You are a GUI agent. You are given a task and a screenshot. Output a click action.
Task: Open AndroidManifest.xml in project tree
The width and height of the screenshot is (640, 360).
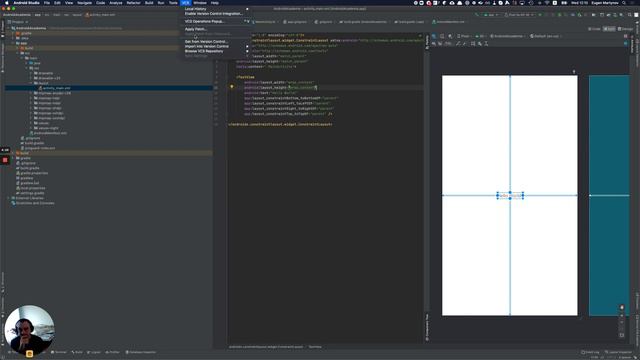50,133
